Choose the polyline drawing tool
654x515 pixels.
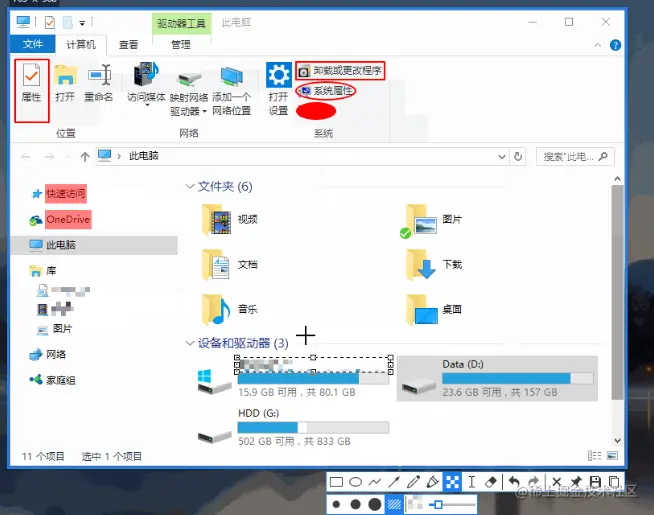(x=375, y=482)
